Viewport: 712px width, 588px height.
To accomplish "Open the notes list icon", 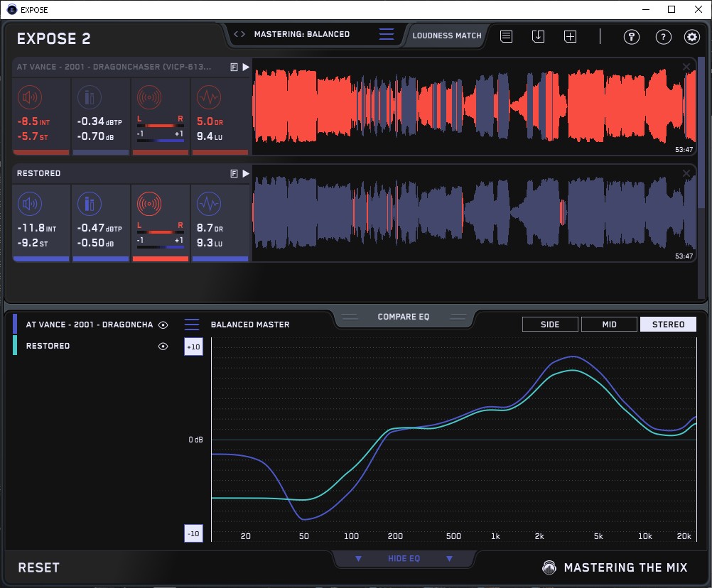I will pos(506,36).
